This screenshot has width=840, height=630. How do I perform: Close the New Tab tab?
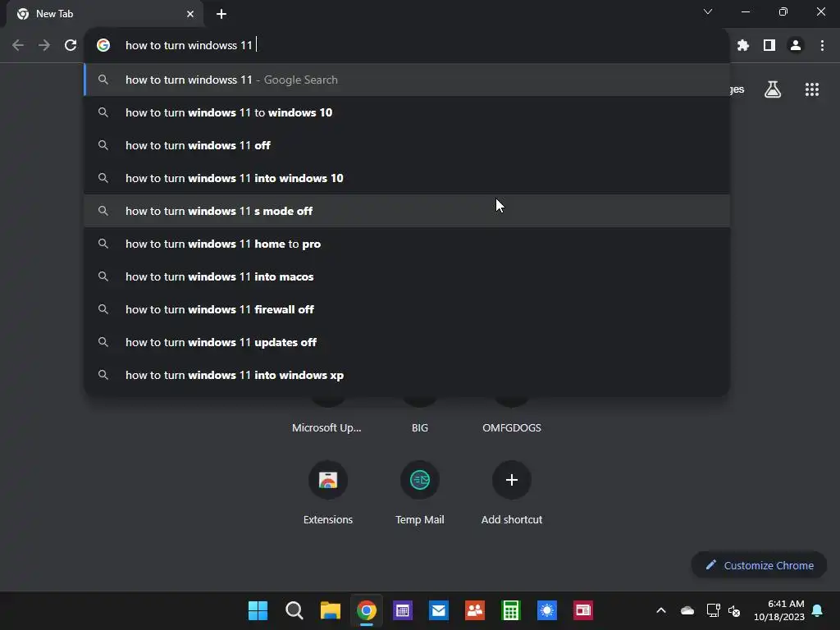(x=190, y=14)
